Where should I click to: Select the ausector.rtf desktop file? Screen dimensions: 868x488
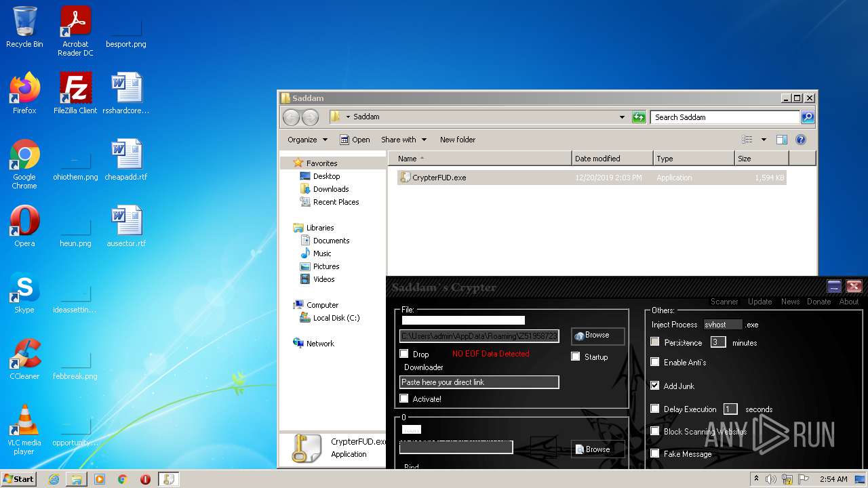[126, 226]
